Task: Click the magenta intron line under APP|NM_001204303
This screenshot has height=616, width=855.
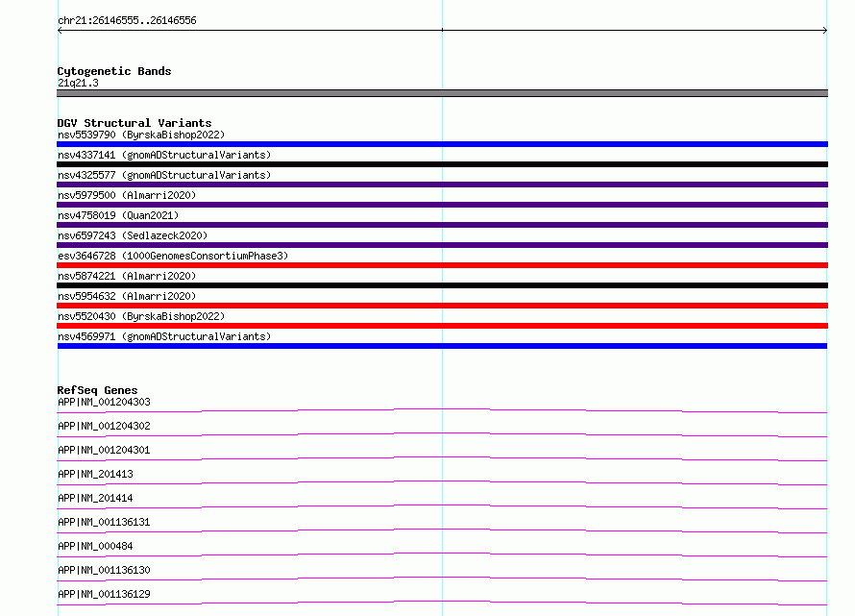Action: pos(442,410)
